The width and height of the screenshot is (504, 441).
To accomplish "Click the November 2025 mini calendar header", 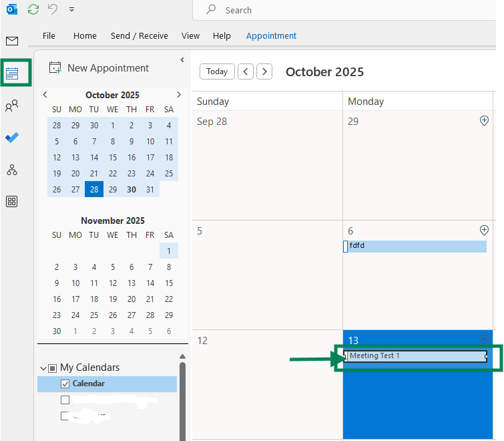I will point(113,220).
